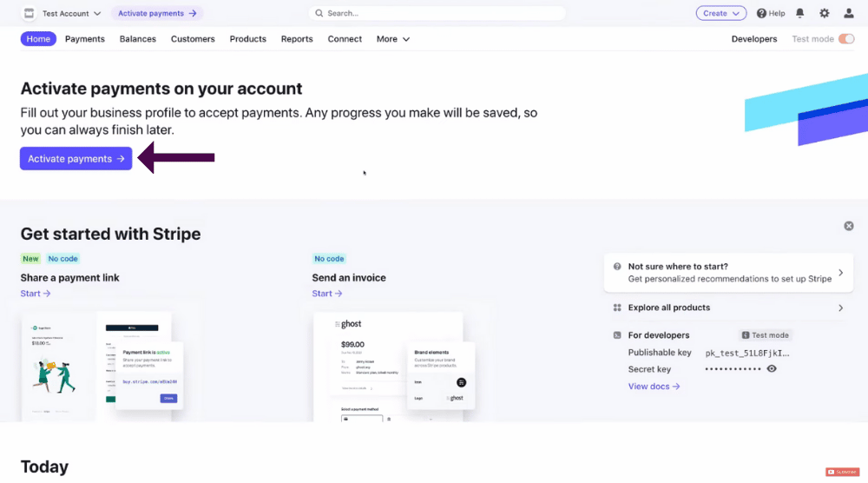
Task: Click the Share a payment link heading
Action: point(69,278)
